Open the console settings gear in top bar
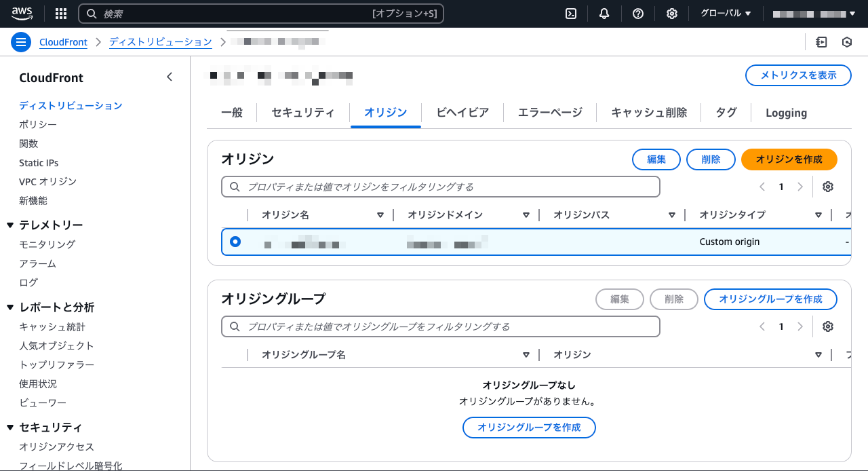The height and width of the screenshot is (471, 868). tap(672, 14)
